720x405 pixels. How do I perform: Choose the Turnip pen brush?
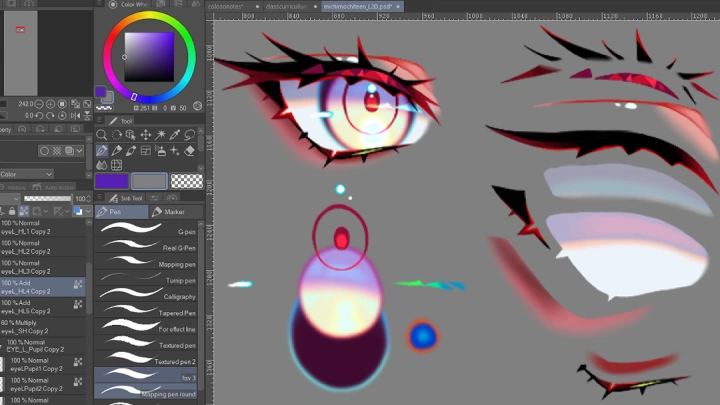pyautogui.click(x=146, y=278)
